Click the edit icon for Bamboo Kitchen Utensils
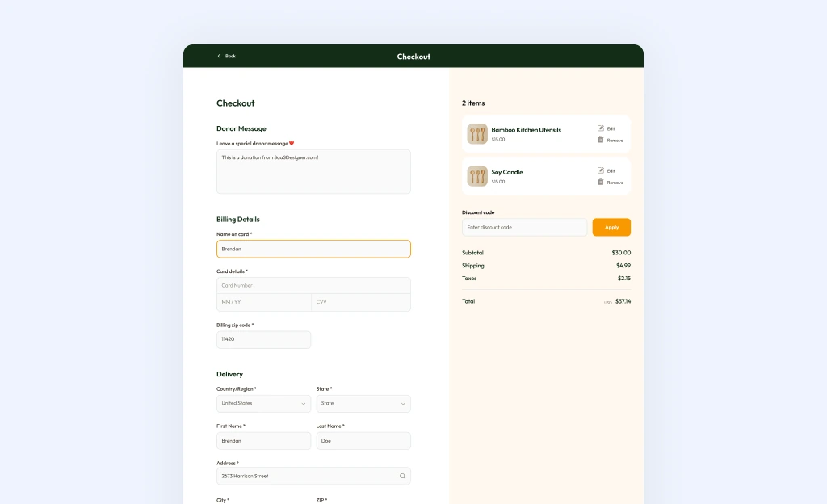 pyautogui.click(x=601, y=128)
